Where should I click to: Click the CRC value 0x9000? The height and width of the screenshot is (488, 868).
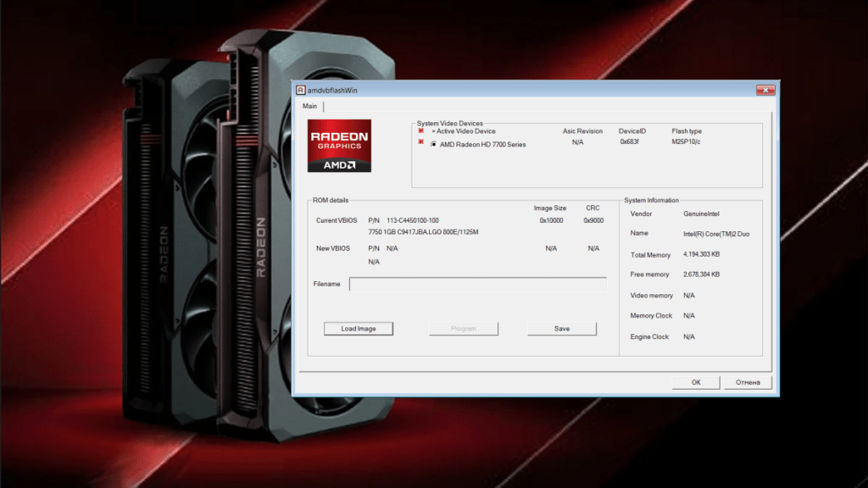tap(593, 220)
